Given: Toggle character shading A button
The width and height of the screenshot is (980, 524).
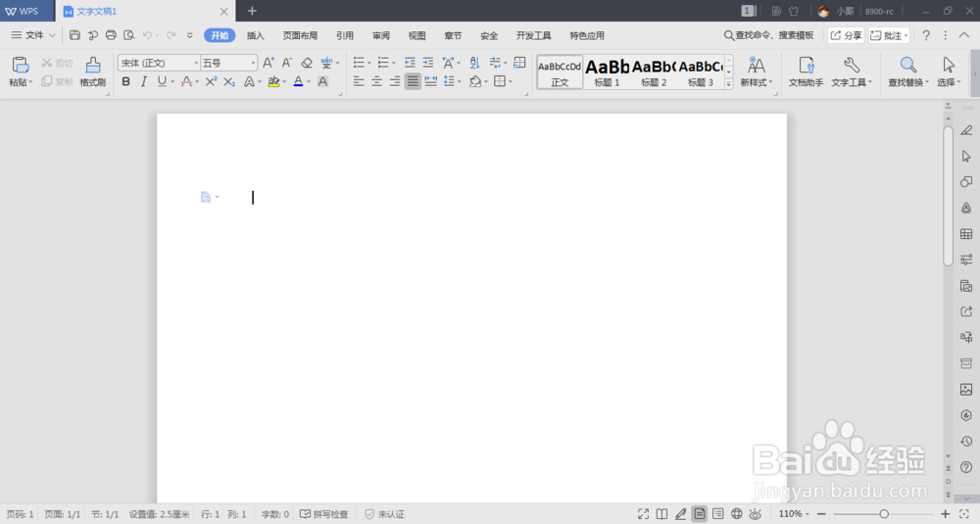Looking at the screenshot, I should pos(322,82).
